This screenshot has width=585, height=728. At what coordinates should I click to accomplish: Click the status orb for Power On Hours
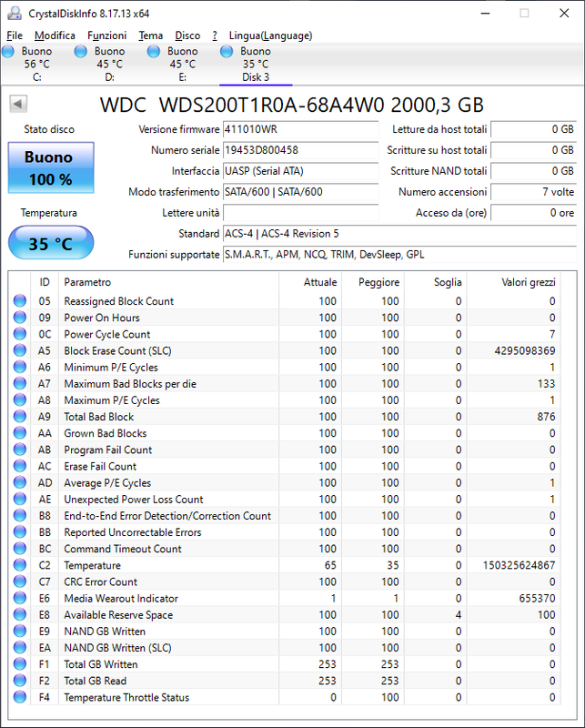[20, 318]
